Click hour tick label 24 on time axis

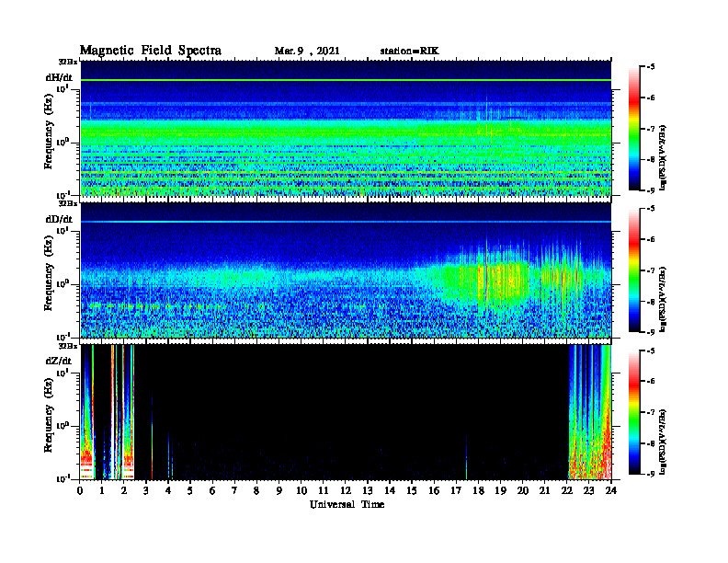611,490
